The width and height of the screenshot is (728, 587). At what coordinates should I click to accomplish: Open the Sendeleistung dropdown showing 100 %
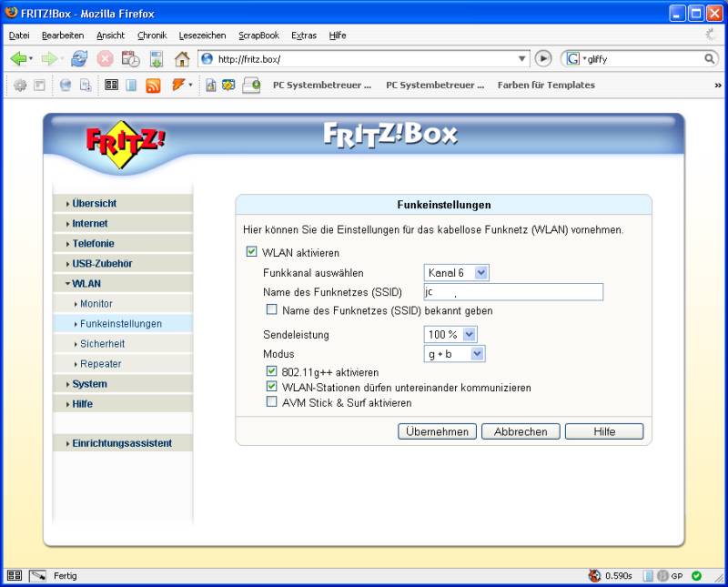[450, 334]
